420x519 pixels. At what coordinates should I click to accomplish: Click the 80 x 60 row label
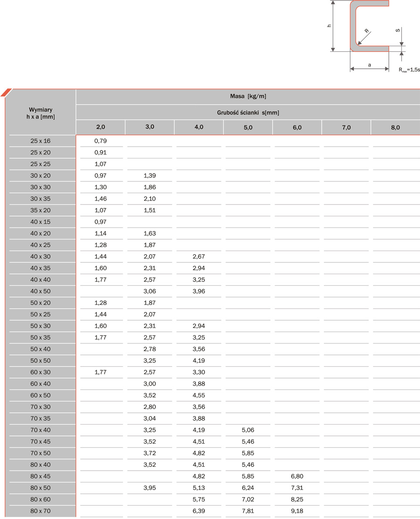(x=40, y=500)
